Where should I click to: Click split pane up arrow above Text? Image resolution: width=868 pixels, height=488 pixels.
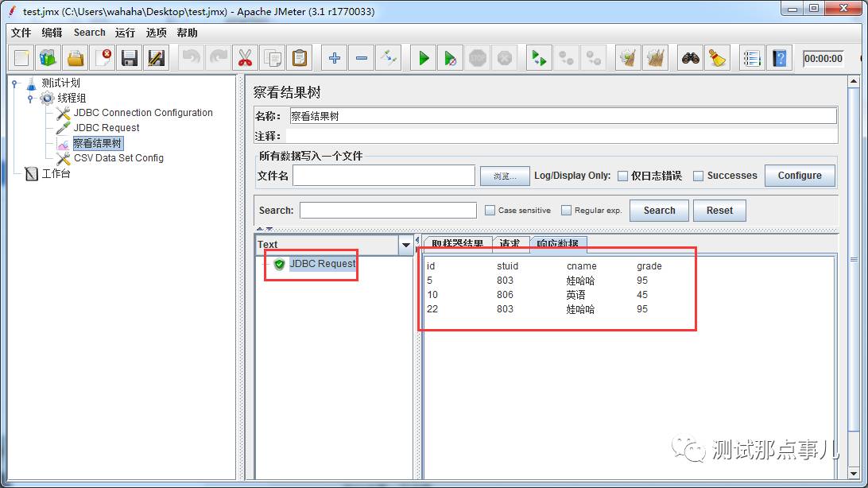[x=260, y=229]
